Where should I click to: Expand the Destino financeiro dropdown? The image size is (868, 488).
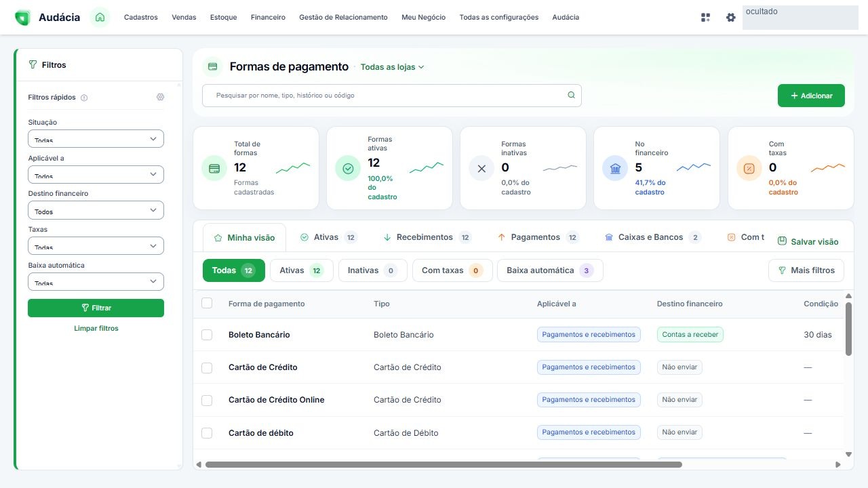coord(96,210)
